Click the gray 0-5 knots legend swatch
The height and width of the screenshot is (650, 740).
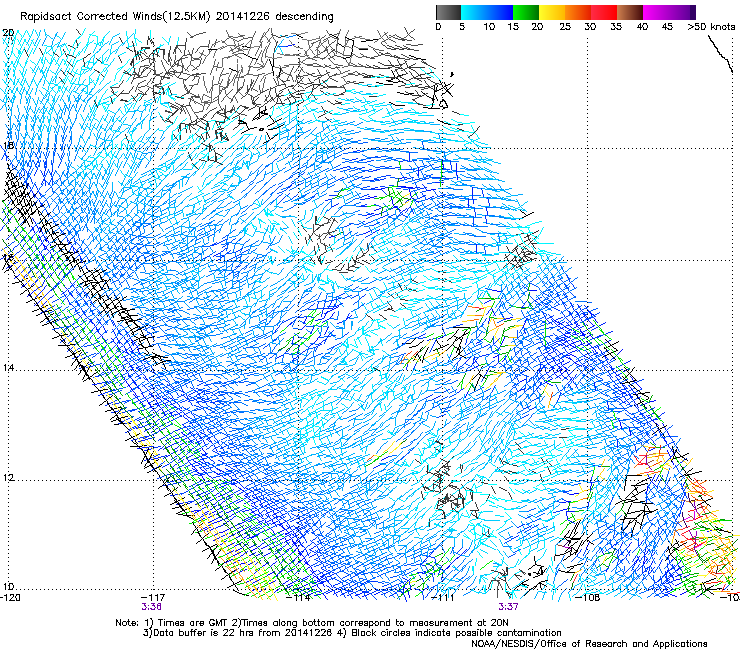pyautogui.click(x=448, y=12)
